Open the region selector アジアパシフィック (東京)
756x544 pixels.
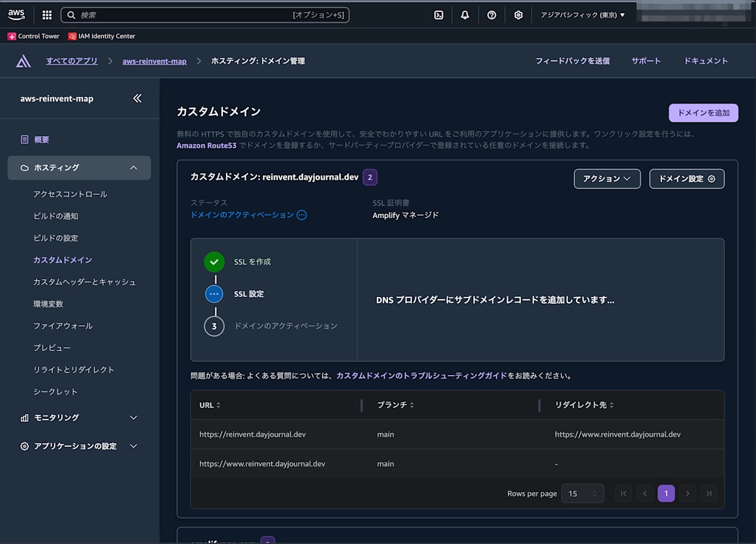pyautogui.click(x=583, y=15)
